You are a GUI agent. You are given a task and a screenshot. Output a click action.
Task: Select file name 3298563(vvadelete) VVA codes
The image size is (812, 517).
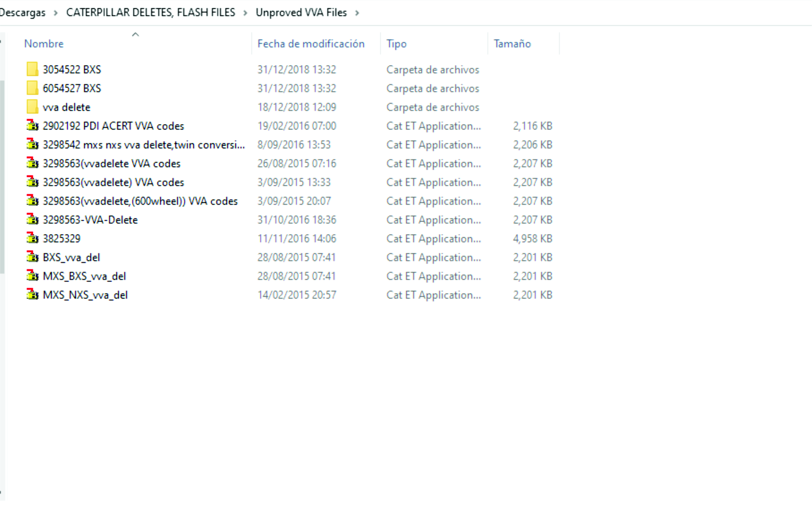click(113, 182)
